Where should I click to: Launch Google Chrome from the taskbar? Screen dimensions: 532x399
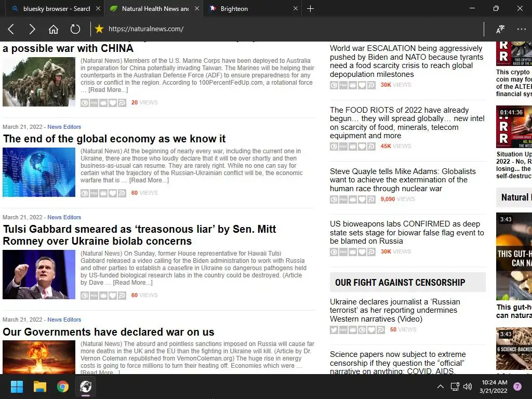point(63,387)
